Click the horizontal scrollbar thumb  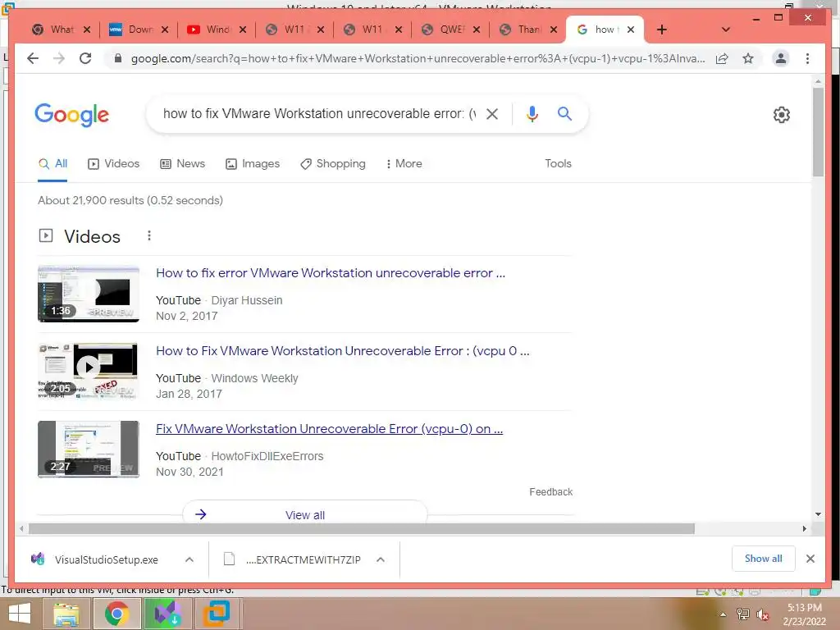coord(362,529)
